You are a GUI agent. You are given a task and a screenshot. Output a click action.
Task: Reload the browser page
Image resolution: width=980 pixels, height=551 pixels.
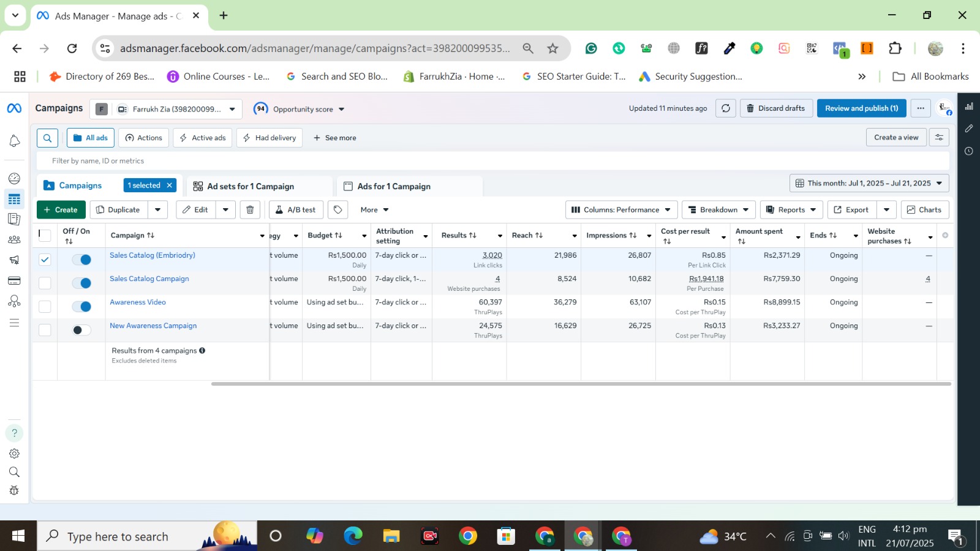(x=72, y=48)
